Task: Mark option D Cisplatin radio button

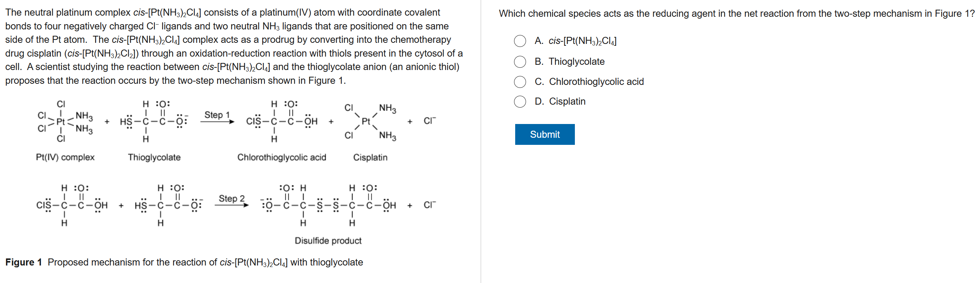Action: coord(520,101)
